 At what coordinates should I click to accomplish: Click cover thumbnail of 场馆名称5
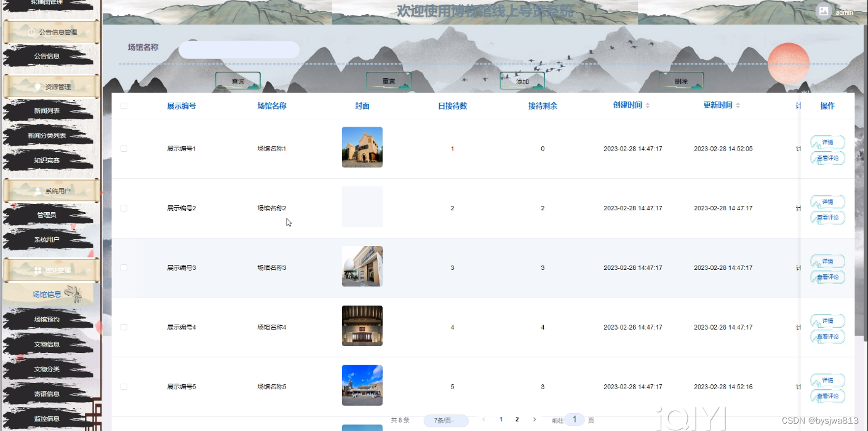[x=362, y=386]
